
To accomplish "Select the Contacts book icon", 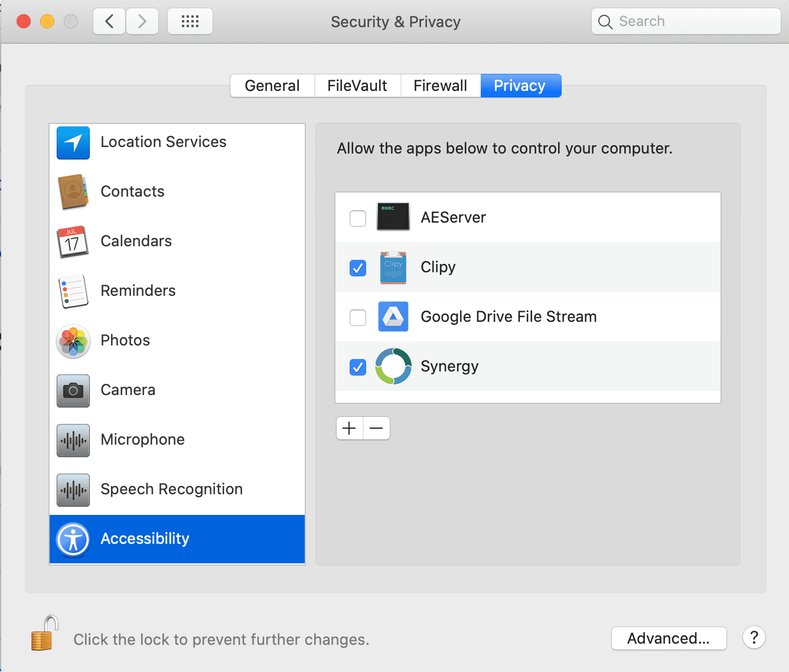I will (x=73, y=192).
